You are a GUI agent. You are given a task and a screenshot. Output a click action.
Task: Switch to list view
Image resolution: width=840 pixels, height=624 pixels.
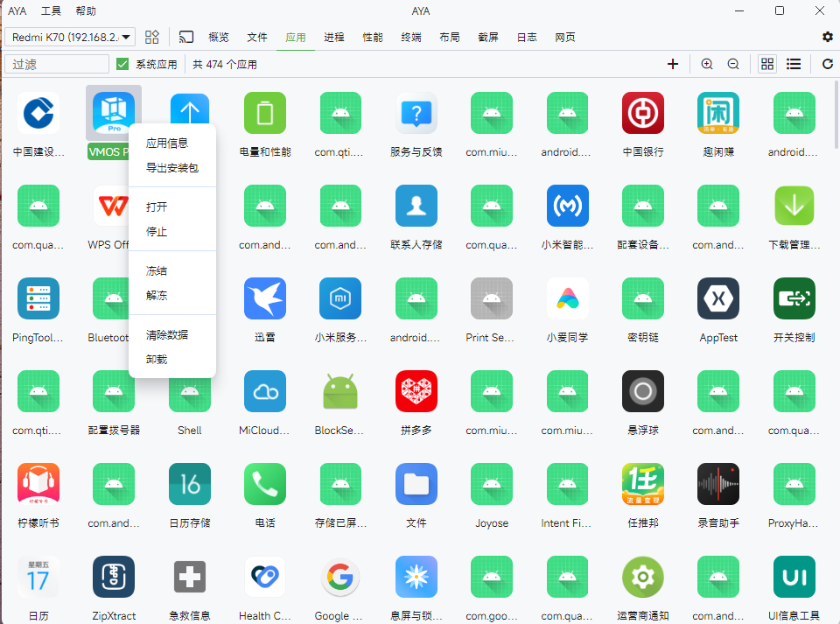794,64
